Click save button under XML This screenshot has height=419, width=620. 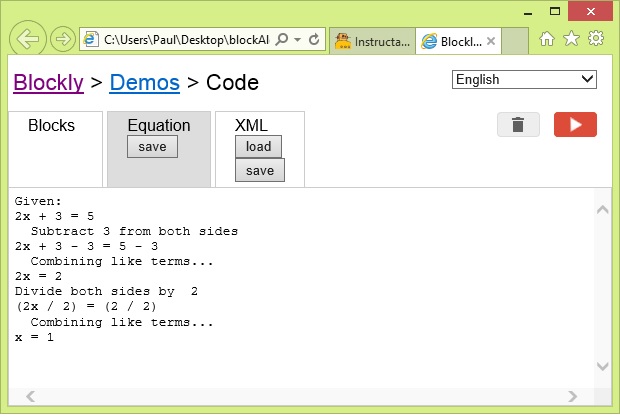click(x=260, y=170)
